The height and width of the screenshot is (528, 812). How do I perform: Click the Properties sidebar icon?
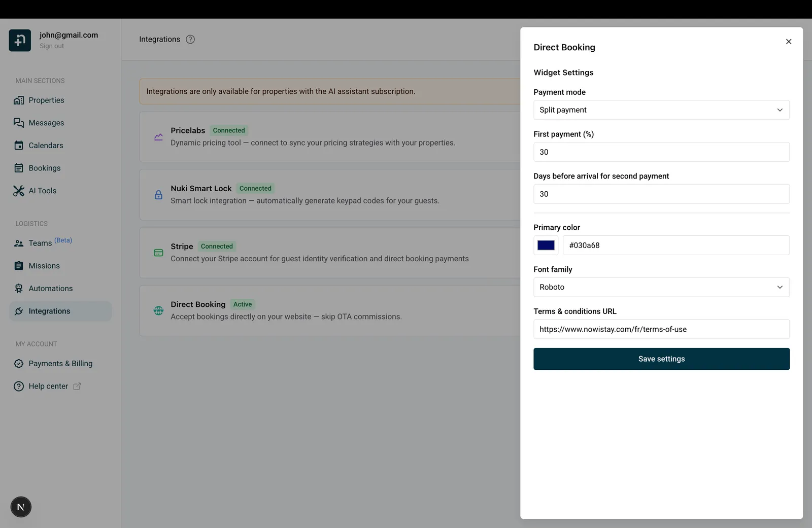click(19, 100)
